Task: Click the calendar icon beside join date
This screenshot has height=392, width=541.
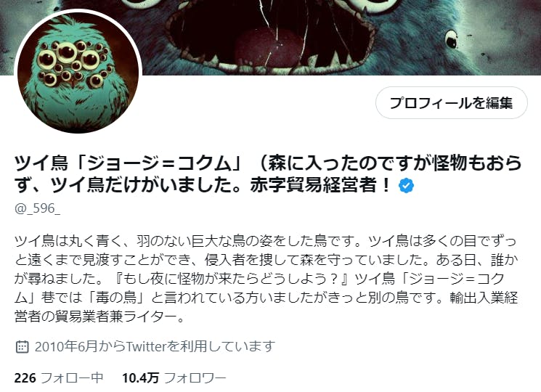Action: pyautogui.click(x=22, y=346)
